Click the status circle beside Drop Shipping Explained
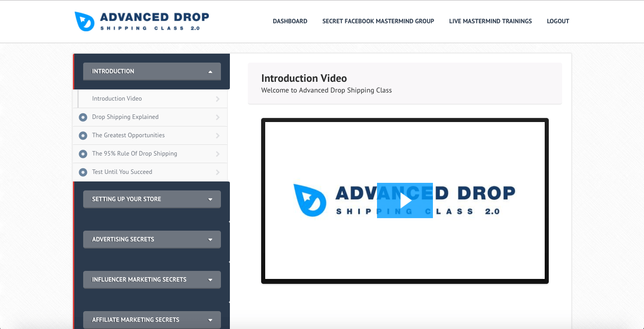The height and width of the screenshot is (329, 644). click(83, 117)
